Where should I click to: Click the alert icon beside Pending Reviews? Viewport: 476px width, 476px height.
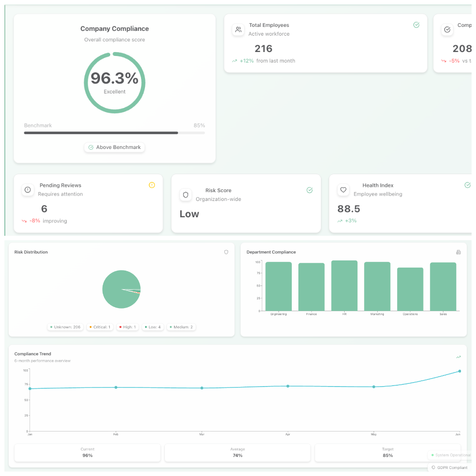pyautogui.click(x=28, y=190)
